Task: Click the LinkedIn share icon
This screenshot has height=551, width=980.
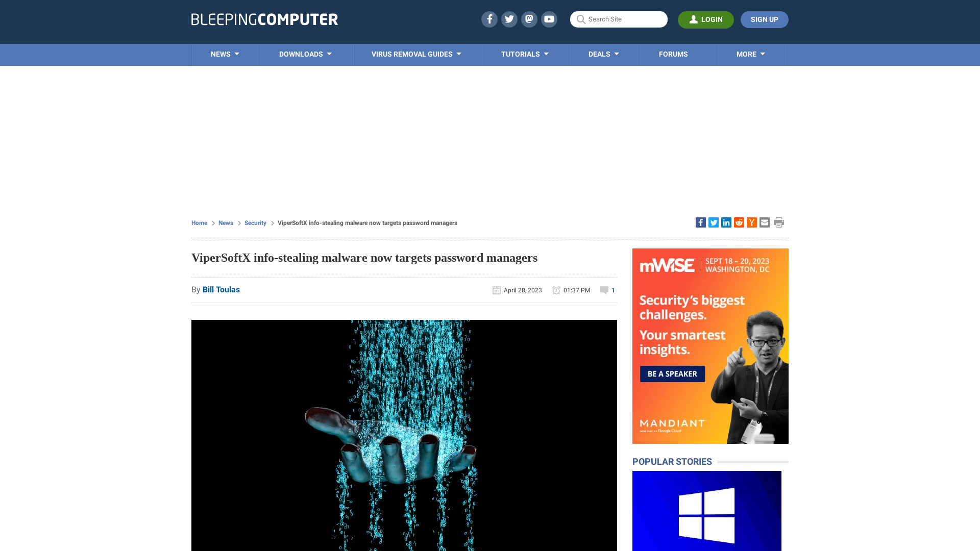Action: click(726, 222)
